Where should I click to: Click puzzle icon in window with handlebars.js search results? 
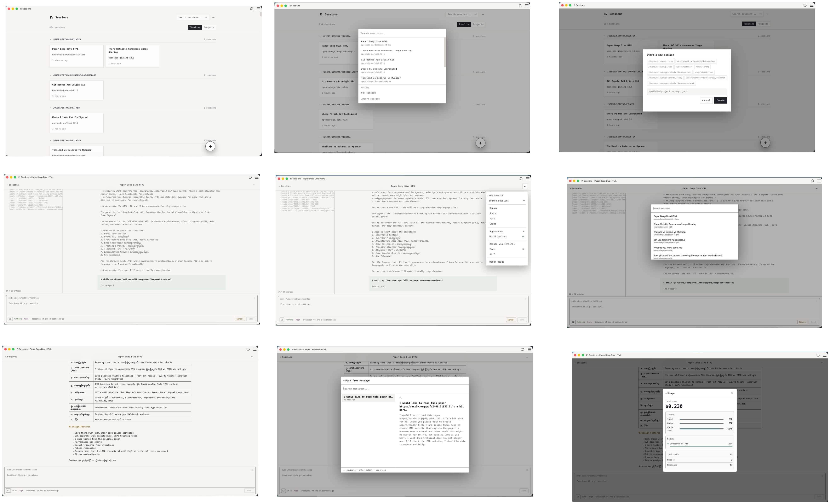[812, 181]
